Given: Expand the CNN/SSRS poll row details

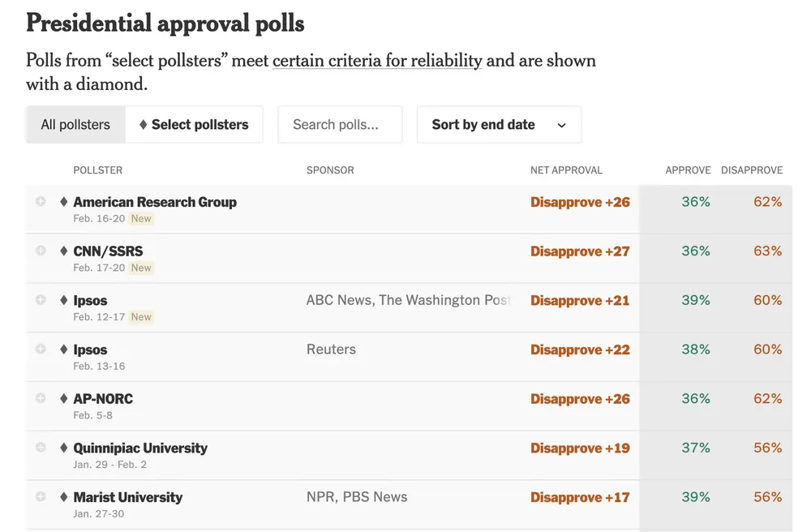Looking at the screenshot, I should pyautogui.click(x=41, y=251).
